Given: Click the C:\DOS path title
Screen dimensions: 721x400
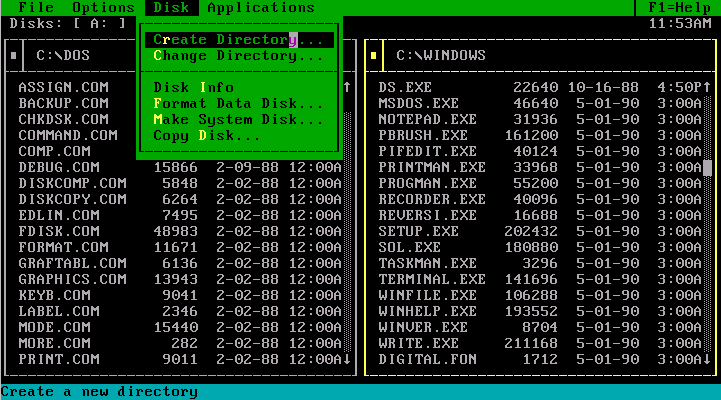Looking at the screenshot, I should click(x=63, y=56).
